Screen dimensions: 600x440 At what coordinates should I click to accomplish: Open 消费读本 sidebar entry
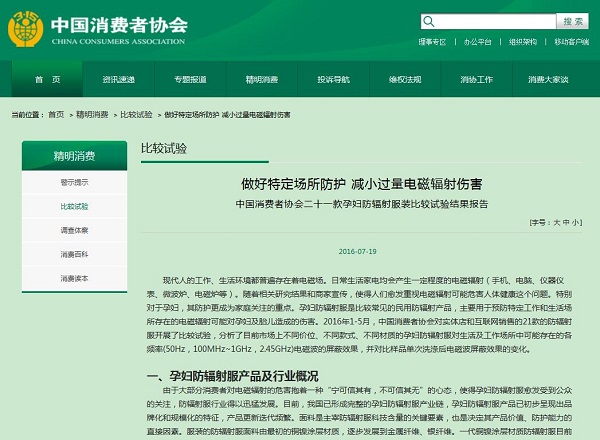click(x=74, y=278)
